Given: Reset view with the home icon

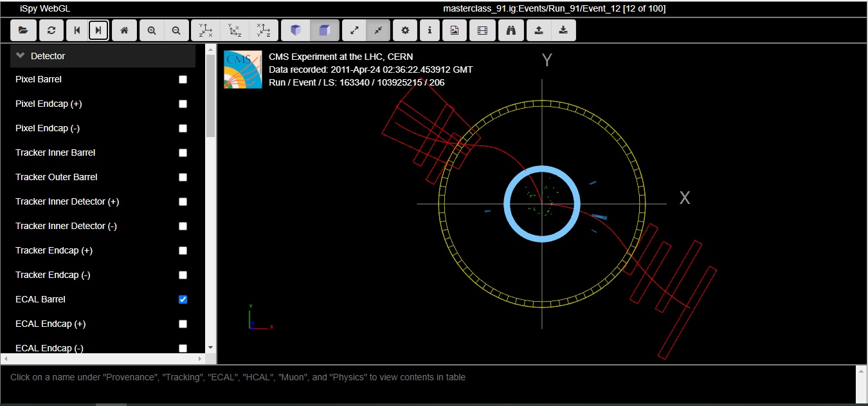Looking at the screenshot, I should 124,30.
